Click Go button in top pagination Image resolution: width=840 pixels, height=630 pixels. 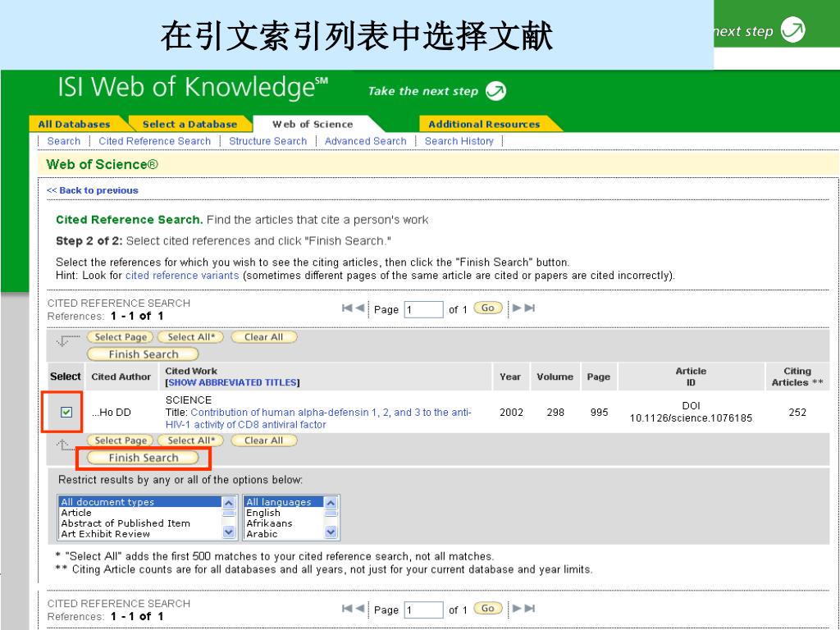click(x=488, y=308)
